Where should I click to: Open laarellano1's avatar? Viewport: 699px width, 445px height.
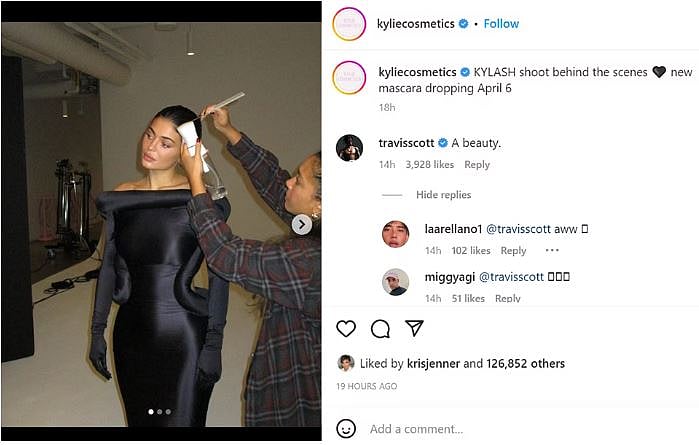pyautogui.click(x=395, y=234)
